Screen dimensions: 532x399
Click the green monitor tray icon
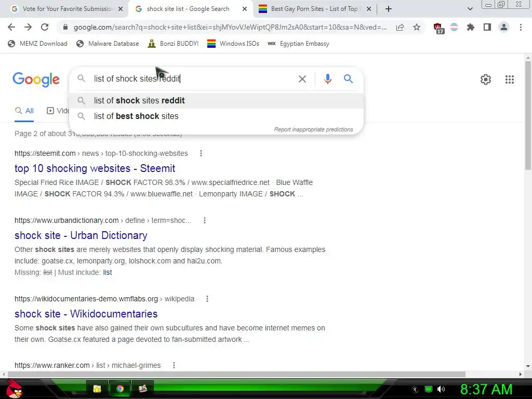pyautogui.click(x=429, y=389)
